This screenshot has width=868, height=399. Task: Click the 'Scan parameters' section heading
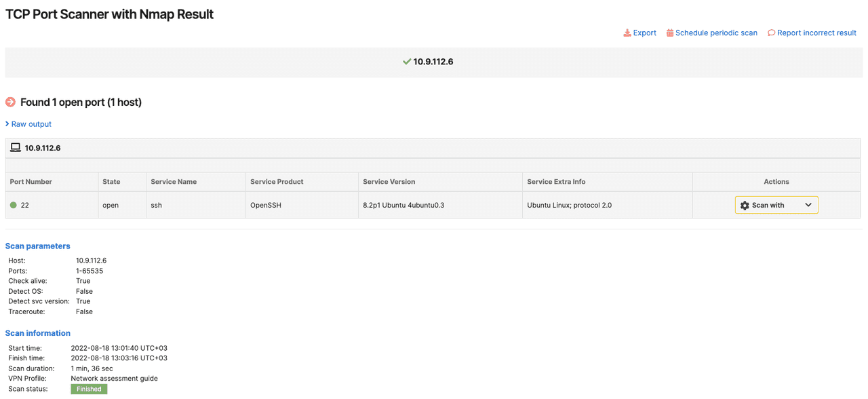tap(37, 246)
